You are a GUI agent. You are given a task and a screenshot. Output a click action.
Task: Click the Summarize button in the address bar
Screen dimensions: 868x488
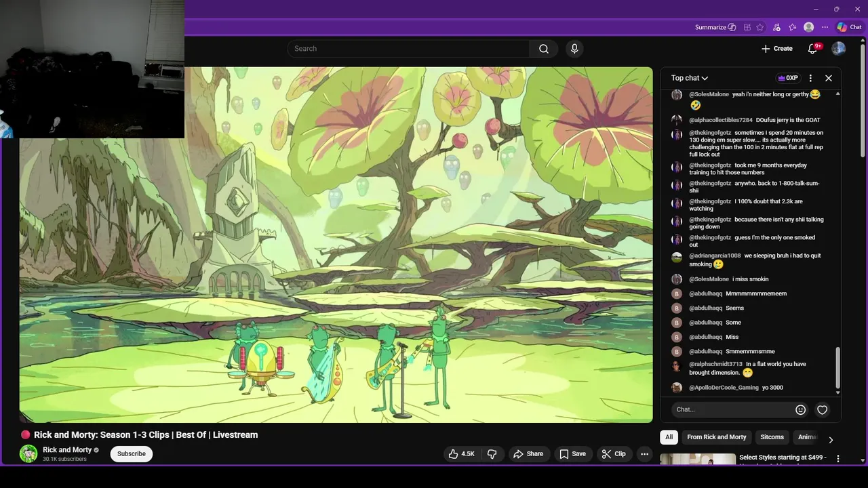coord(715,27)
